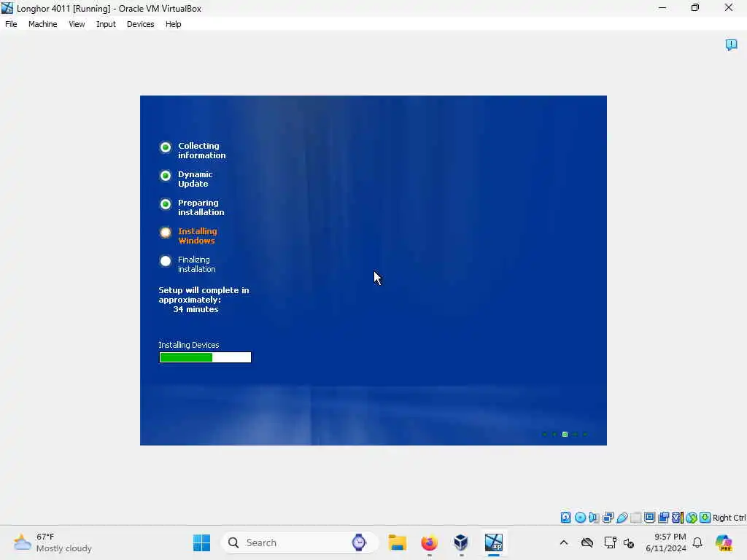Open the Copilot preview icon
This screenshot has height=560, width=747.
[x=724, y=542]
